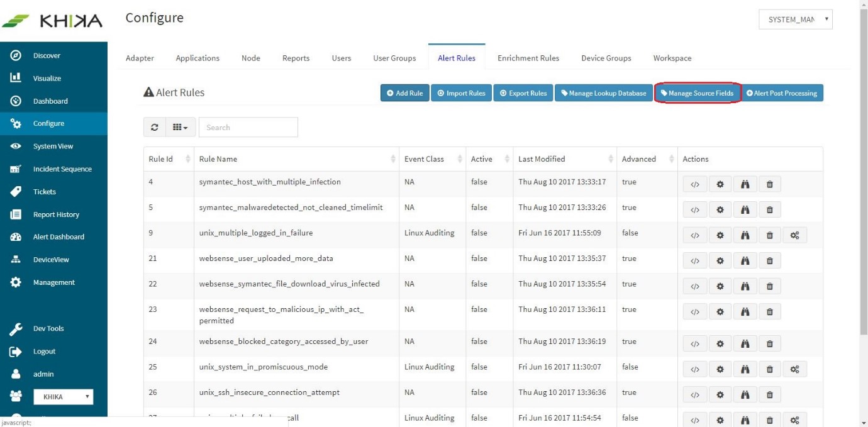Open DeviceView in sidebar

tap(51, 259)
